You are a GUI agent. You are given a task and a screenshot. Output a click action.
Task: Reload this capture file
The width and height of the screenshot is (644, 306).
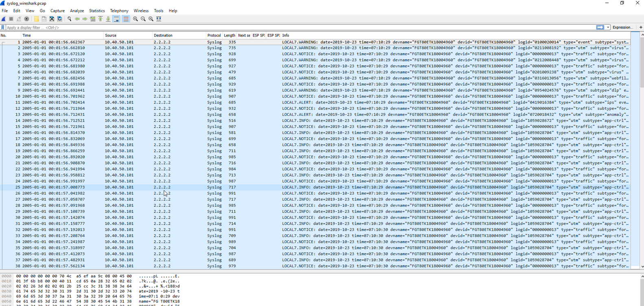point(60,19)
